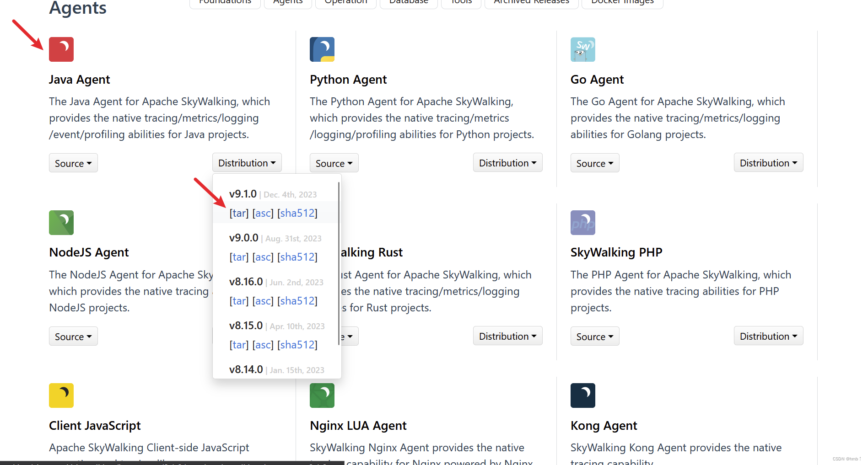Image resolution: width=868 pixels, height=465 pixels.
Task: Click the dark blue Kong Agent logo icon
Action: [x=583, y=396]
